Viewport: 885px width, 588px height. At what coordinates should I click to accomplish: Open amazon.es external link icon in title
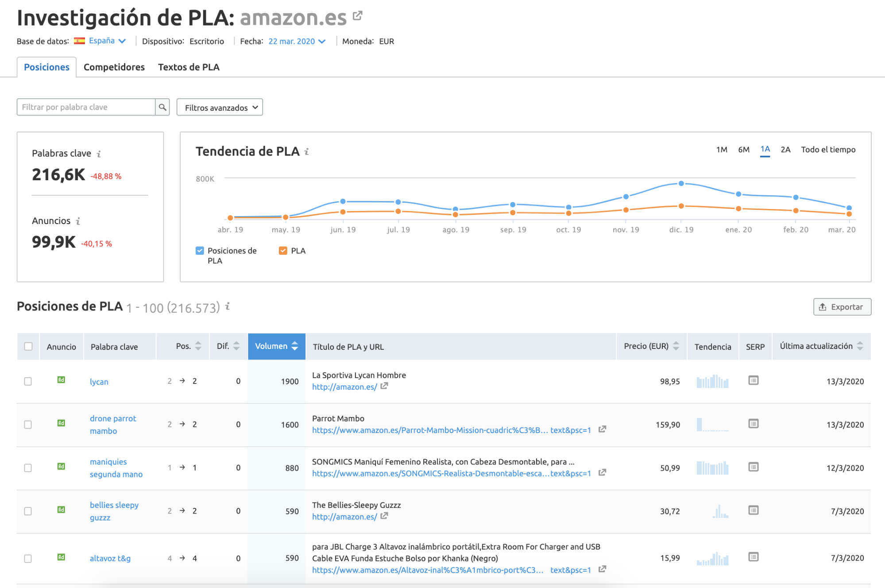[x=358, y=16]
